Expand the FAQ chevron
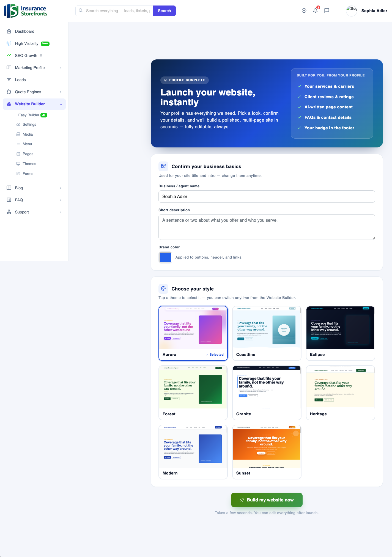392x557 pixels. (x=61, y=200)
